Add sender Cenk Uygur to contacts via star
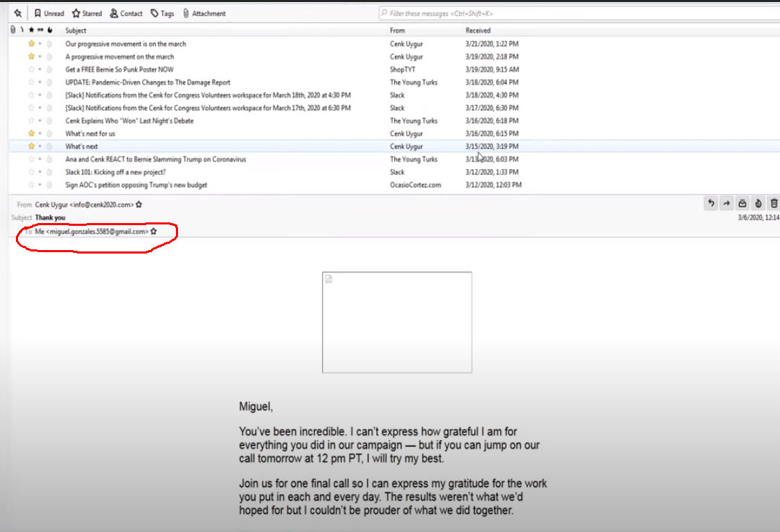The height and width of the screenshot is (532, 780). [x=139, y=204]
